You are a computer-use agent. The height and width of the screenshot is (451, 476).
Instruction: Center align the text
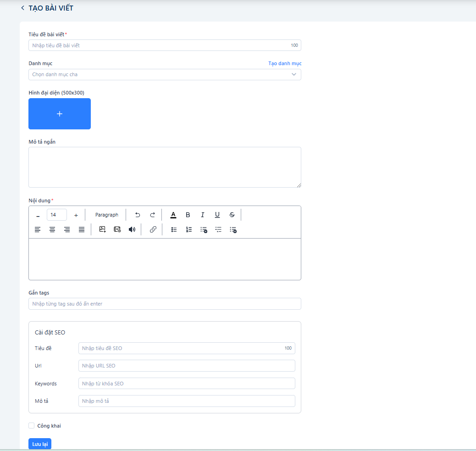click(52, 229)
